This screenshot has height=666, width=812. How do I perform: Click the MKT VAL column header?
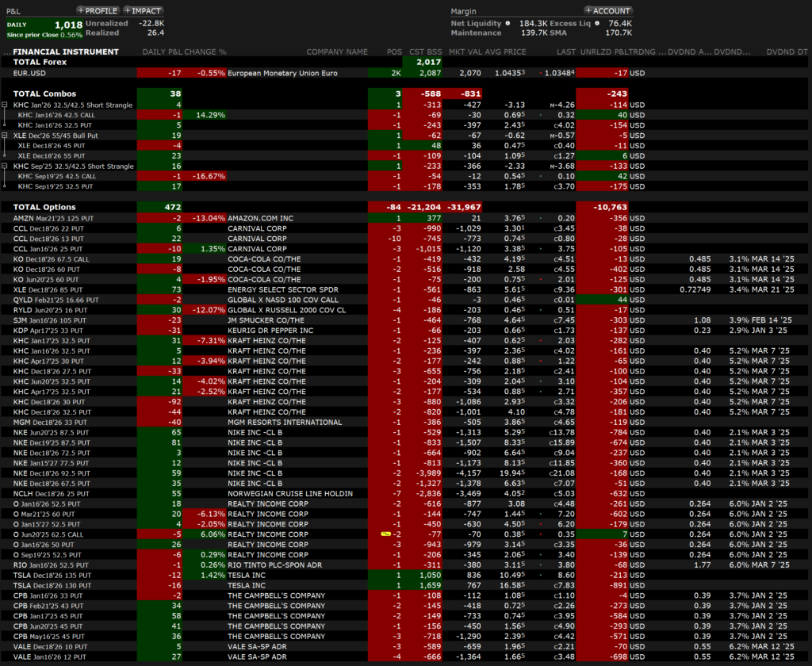(x=464, y=52)
